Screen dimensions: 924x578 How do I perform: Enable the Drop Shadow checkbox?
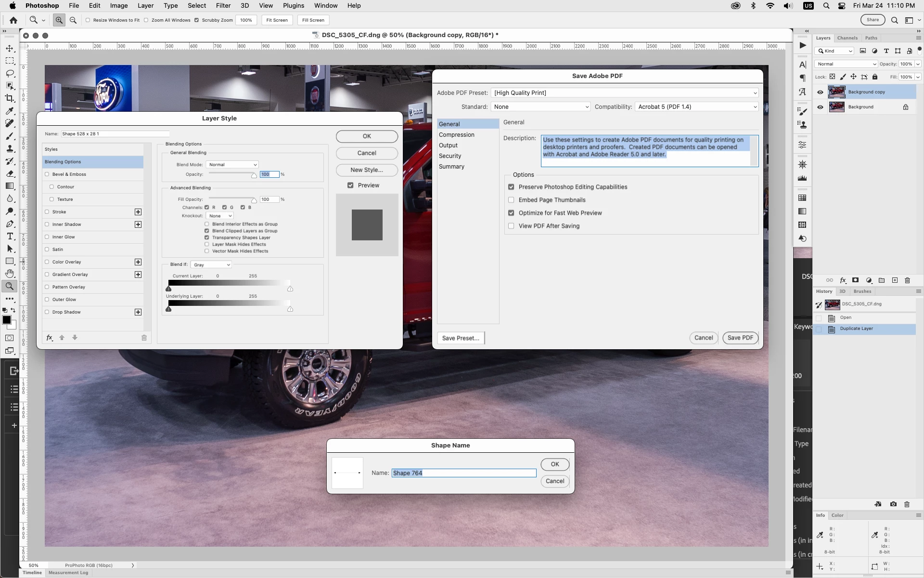click(x=47, y=312)
